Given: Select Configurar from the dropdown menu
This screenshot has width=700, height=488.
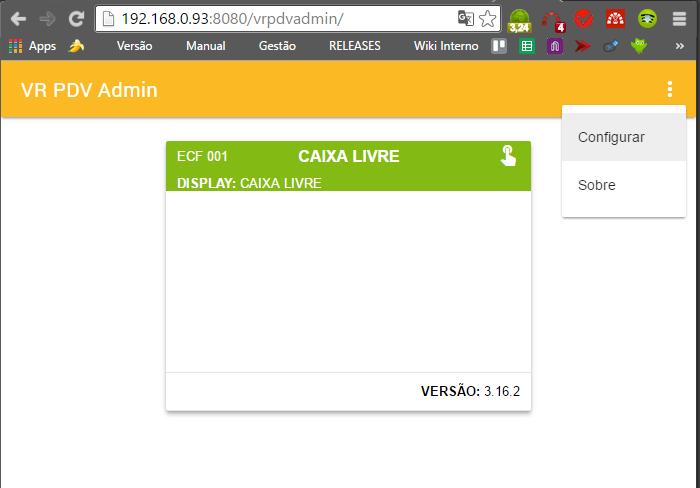Looking at the screenshot, I should pyautogui.click(x=624, y=137).
